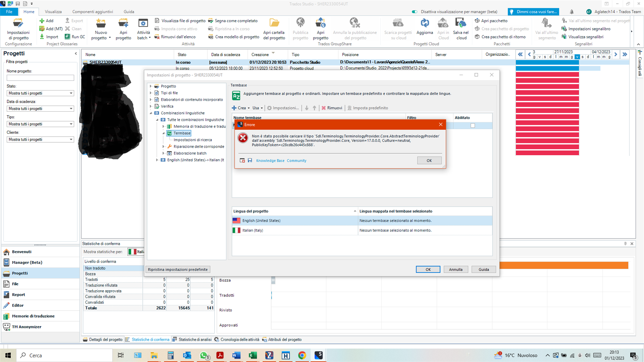Image resolution: width=644 pixels, height=362 pixels.
Task: Open Memorie di traduzione view
Action: click(40, 316)
